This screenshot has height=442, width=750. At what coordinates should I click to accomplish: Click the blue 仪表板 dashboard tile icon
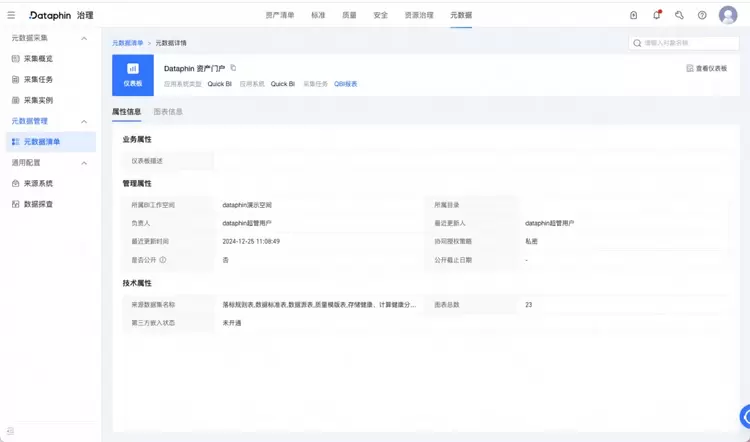click(x=133, y=75)
